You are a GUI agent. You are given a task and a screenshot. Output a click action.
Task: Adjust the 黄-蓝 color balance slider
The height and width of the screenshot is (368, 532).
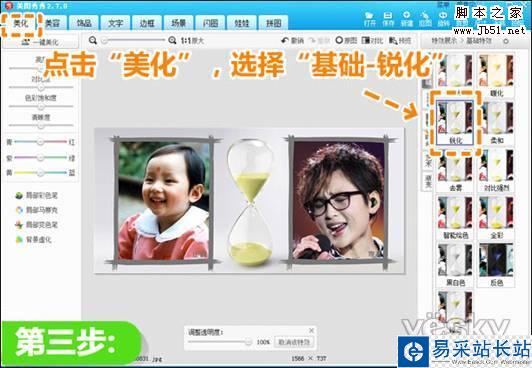point(41,173)
